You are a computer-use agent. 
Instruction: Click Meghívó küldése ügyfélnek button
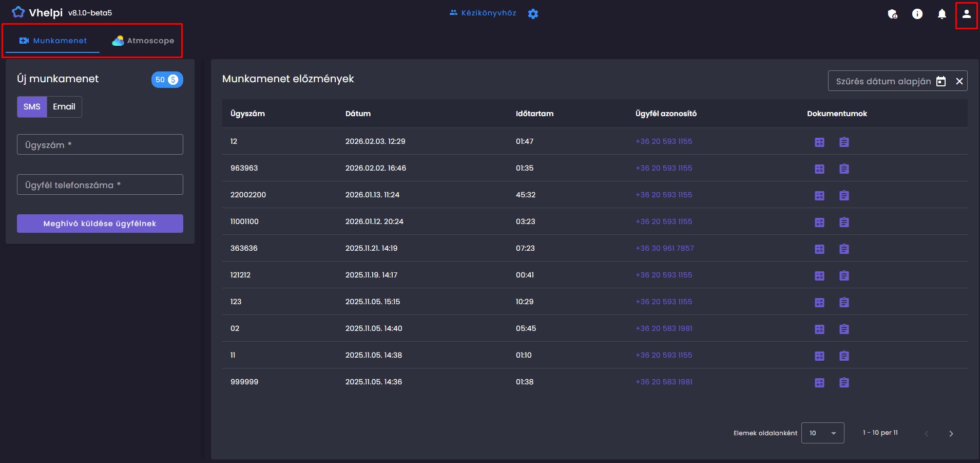pyautogui.click(x=100, y=224)
